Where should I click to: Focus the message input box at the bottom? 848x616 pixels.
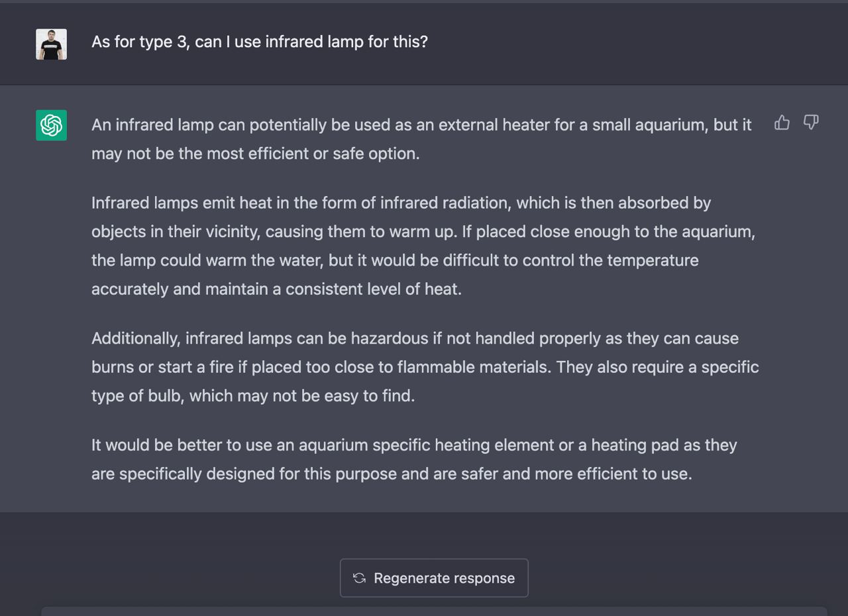tap(434, 611)
